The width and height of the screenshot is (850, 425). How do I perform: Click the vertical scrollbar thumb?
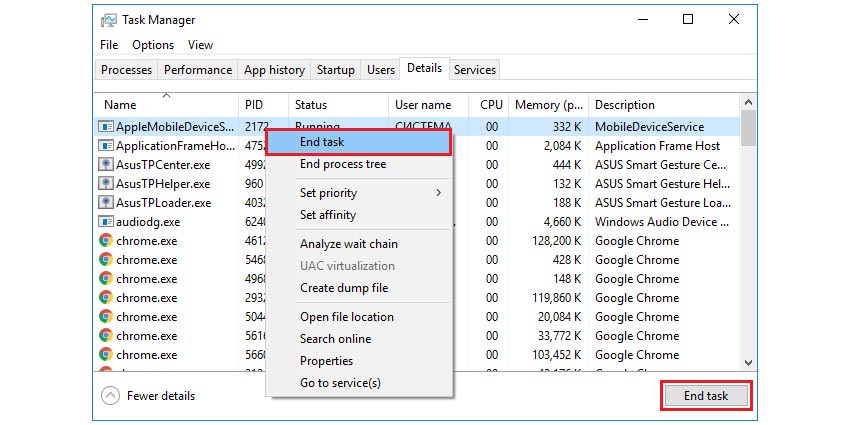click(x=748, y=128)
